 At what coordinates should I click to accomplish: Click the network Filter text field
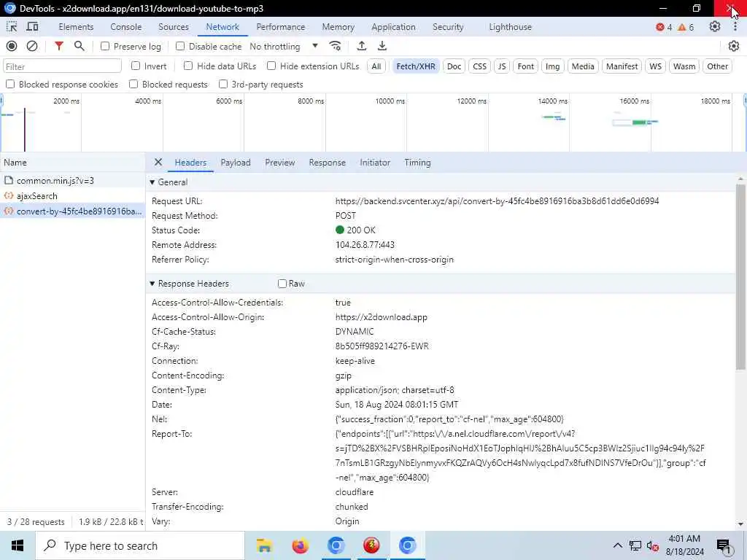[63, 66]
